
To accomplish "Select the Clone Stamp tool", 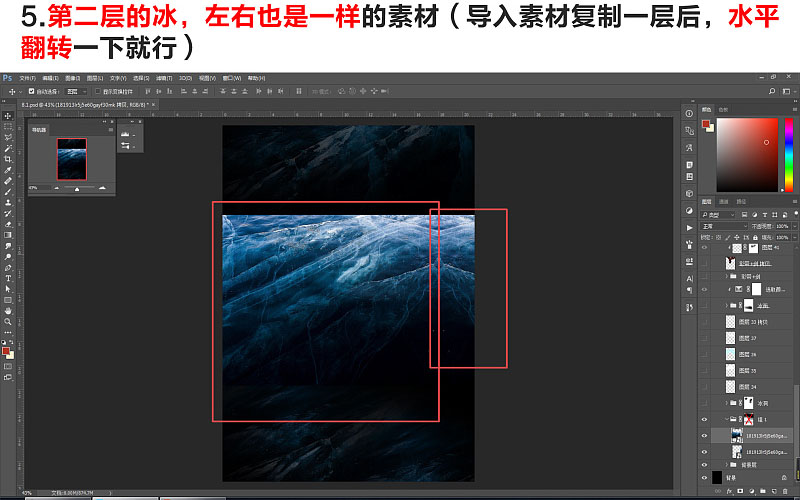I will (8, 203).
